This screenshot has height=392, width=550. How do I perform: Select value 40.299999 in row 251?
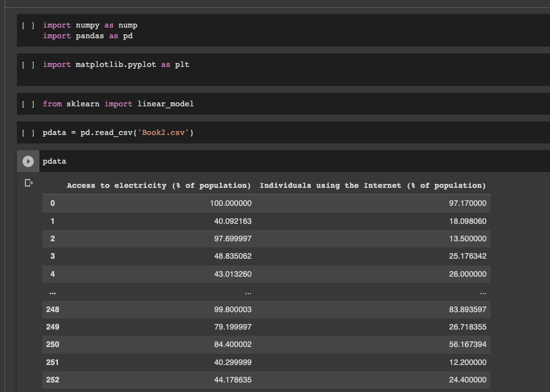[233, 362]
